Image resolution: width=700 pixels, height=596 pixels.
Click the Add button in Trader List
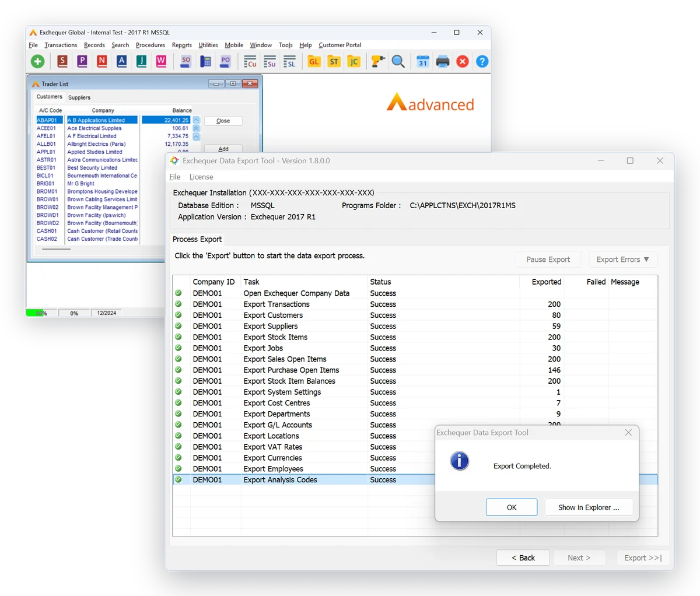(x=223, y=149)
